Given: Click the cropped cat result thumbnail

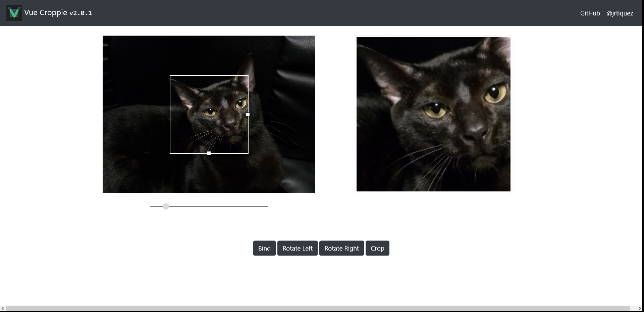Looking at the screenshot, I should tap(433, 114).
